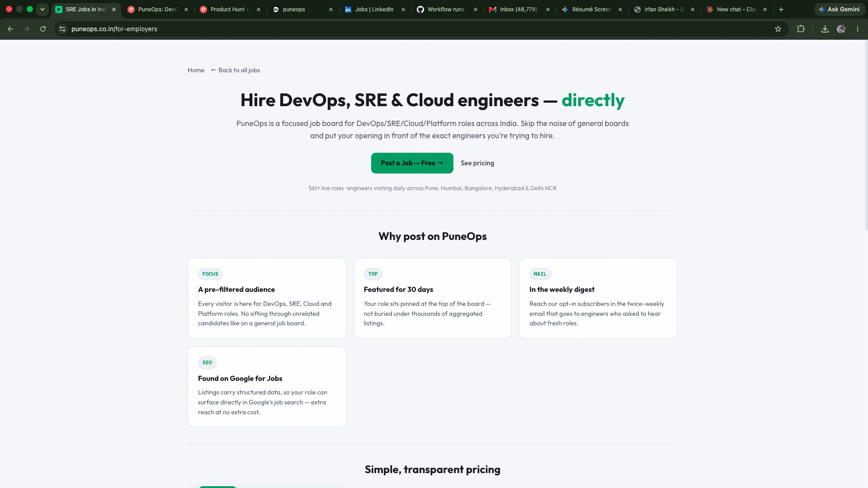Go back with browser back arrow
Image resolution: width=868 pixels, height=488 pixels.
coord(10,29)
